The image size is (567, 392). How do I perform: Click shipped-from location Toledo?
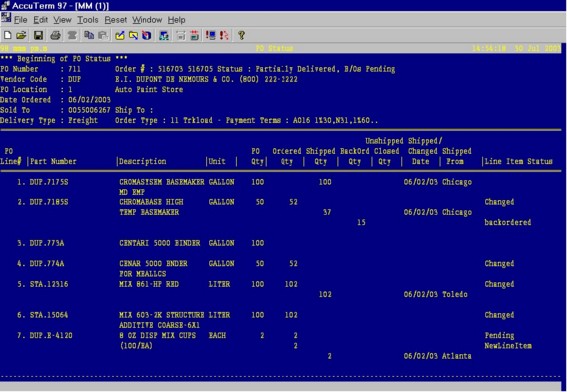pyautogui.click(x=455, y=294)
